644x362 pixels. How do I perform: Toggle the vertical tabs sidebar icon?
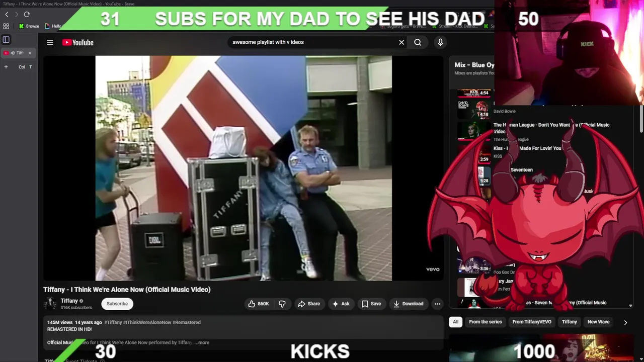(6, 39)
